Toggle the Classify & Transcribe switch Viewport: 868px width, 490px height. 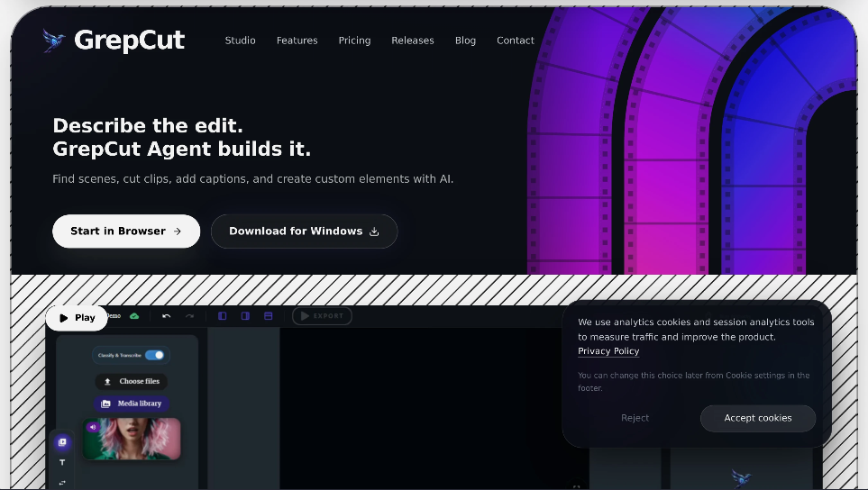tap(155, 355)
